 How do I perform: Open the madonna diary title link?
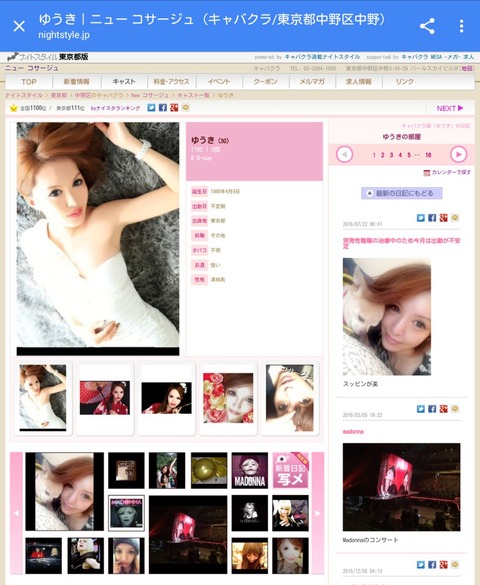(353, 432)
